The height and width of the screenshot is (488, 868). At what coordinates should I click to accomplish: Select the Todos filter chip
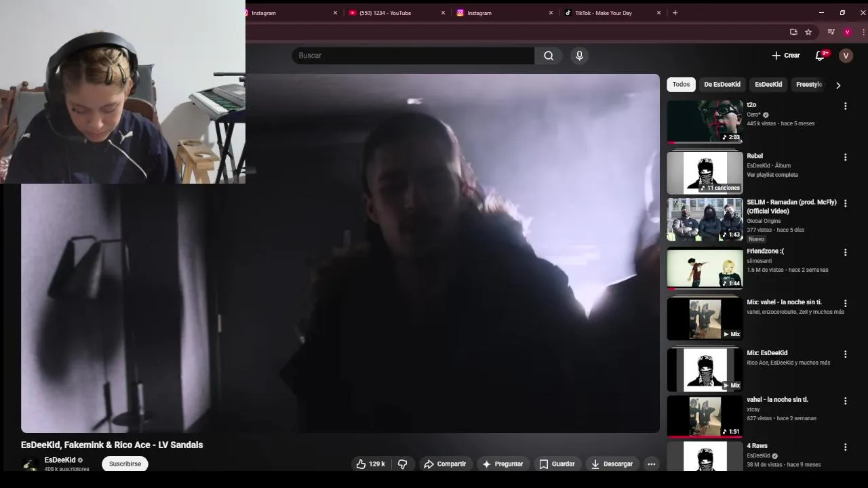click(681, 84)
